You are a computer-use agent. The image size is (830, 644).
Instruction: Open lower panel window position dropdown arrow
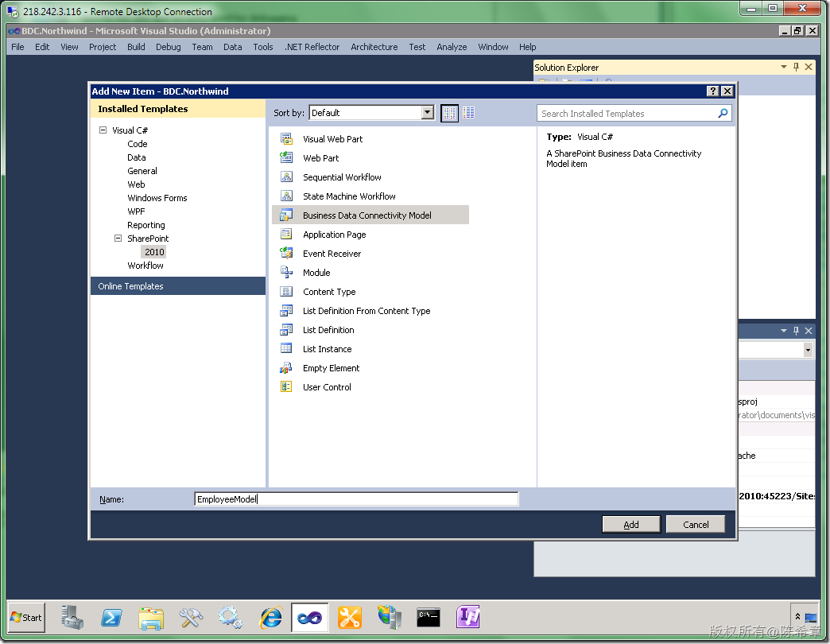coord(784,330)
